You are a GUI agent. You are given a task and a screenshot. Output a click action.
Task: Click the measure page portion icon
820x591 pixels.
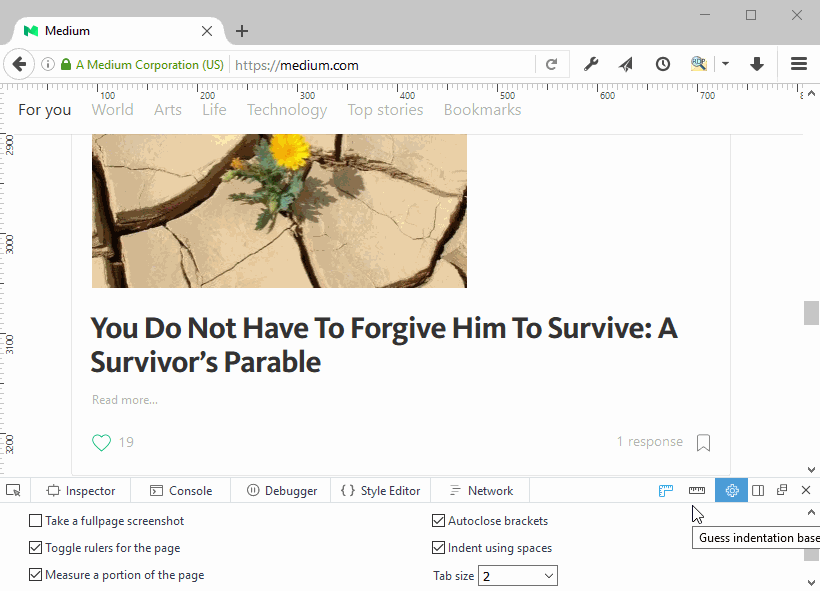[x=697, y=490]
